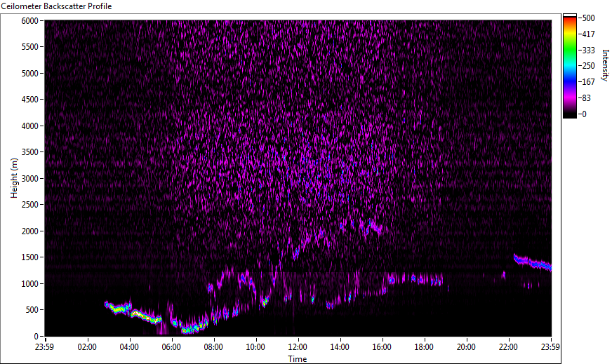Image resolution: width=612 pixels, height=364 pixels.
Task: Click the Intensity color ramp bar
Action: pyautogui.click(x=569, y=66)
